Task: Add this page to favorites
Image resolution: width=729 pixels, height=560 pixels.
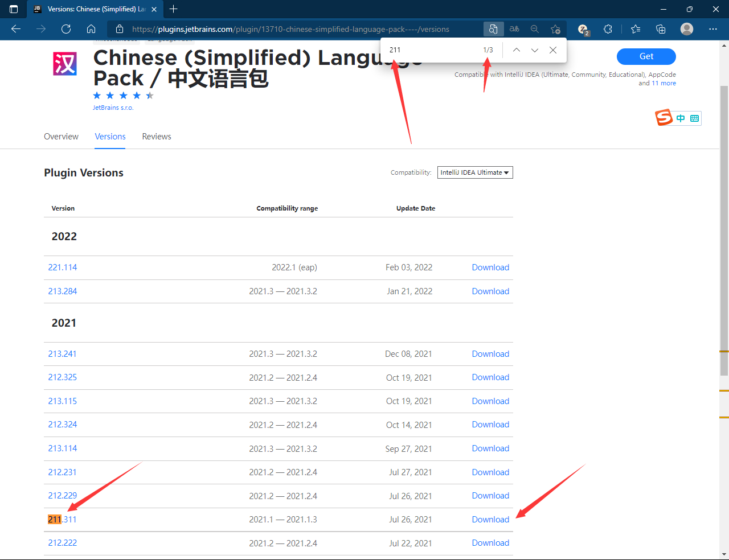Action: tap(555, 29)
